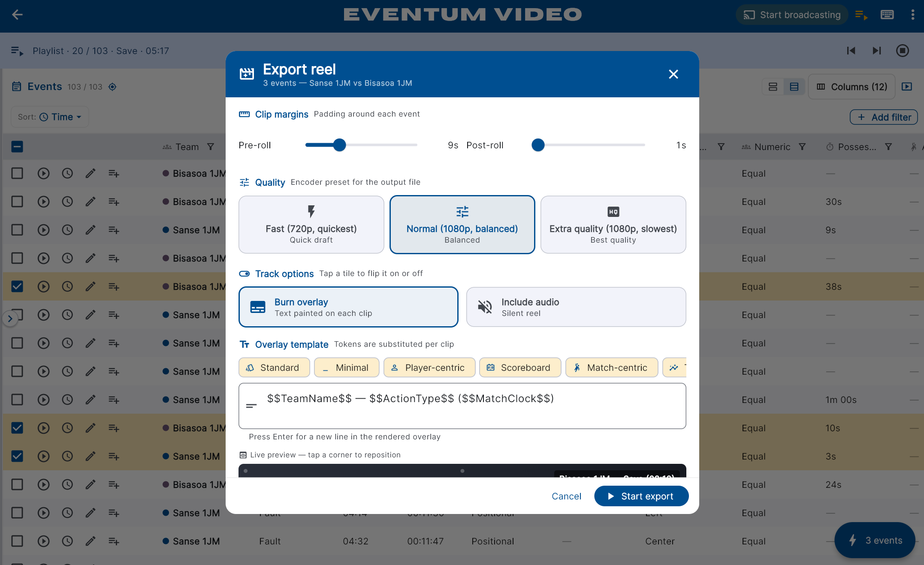Click Start export

[641, 496]
